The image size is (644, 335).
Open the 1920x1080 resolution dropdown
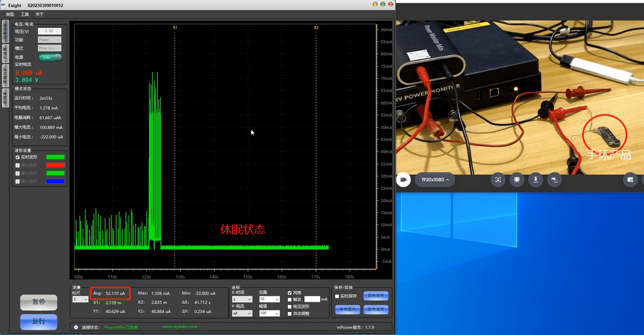[x=434, y=180]
